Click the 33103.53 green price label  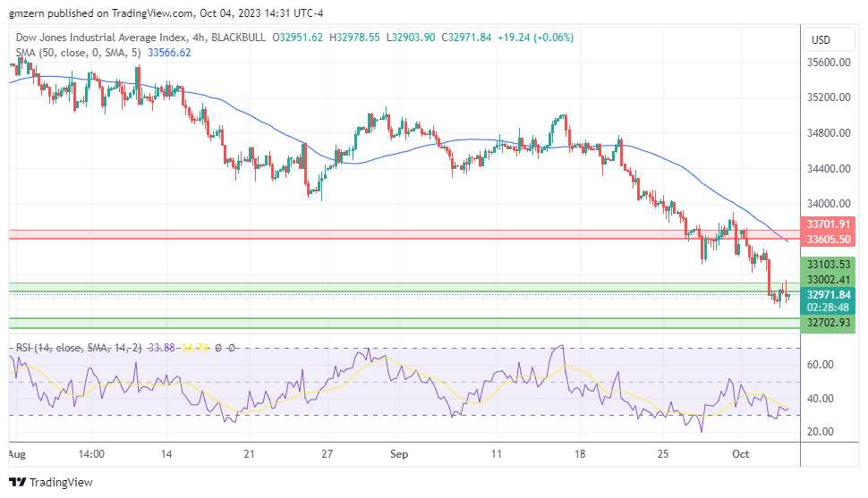pyautogui.click(x=828, y=264)
